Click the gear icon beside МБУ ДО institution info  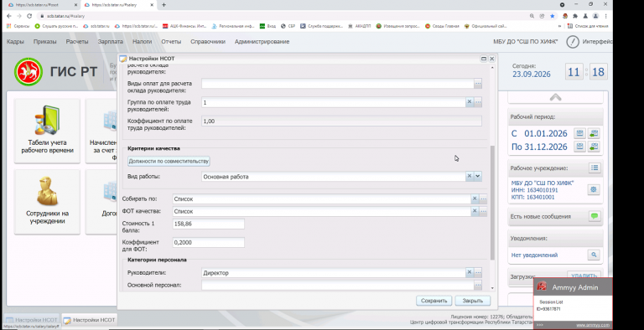(x=594, y=189)
